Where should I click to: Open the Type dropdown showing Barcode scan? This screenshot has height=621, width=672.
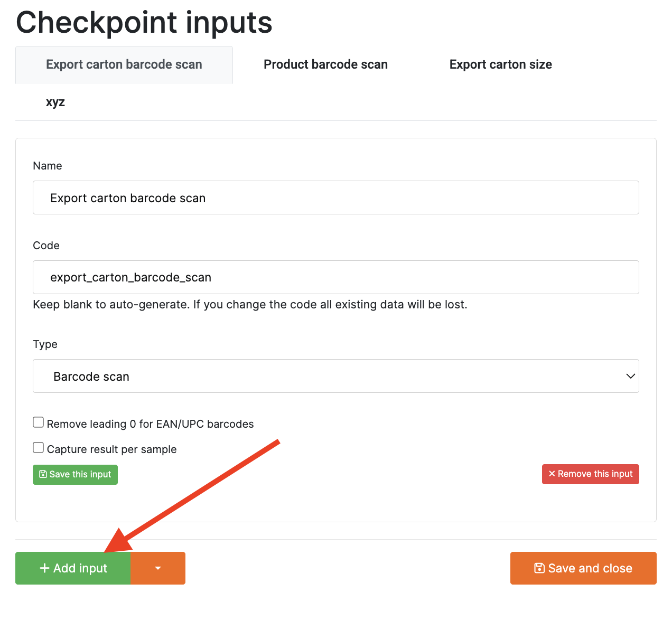[x=335, y=376]
